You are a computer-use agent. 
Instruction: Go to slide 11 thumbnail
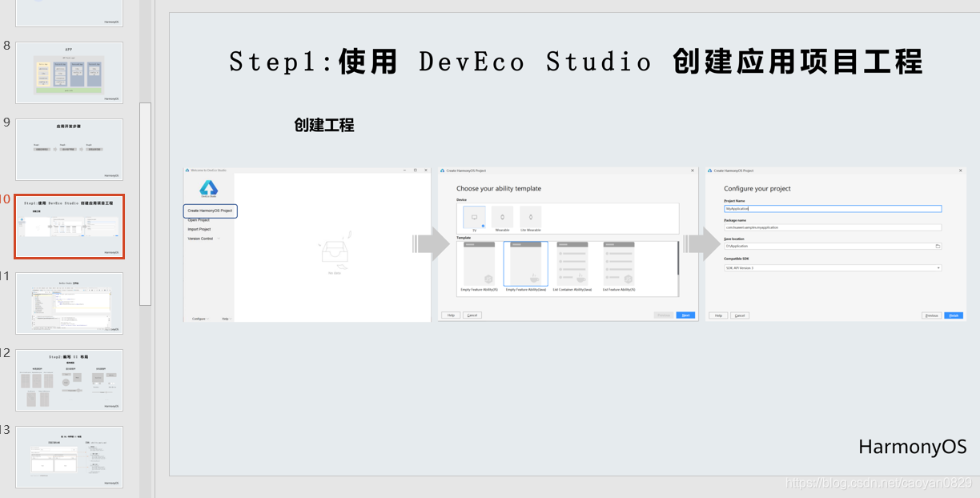tap(69, 303)
